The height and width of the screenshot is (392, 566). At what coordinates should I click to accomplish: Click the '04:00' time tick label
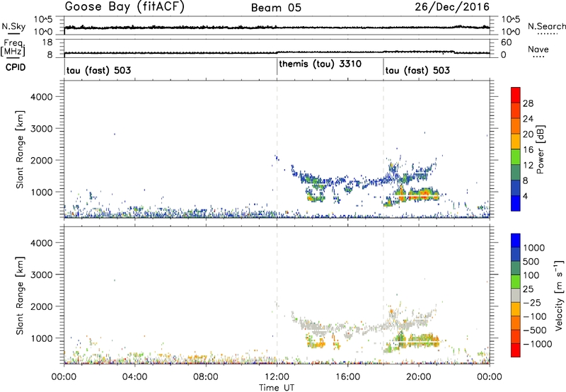click(x=134, y=377)
